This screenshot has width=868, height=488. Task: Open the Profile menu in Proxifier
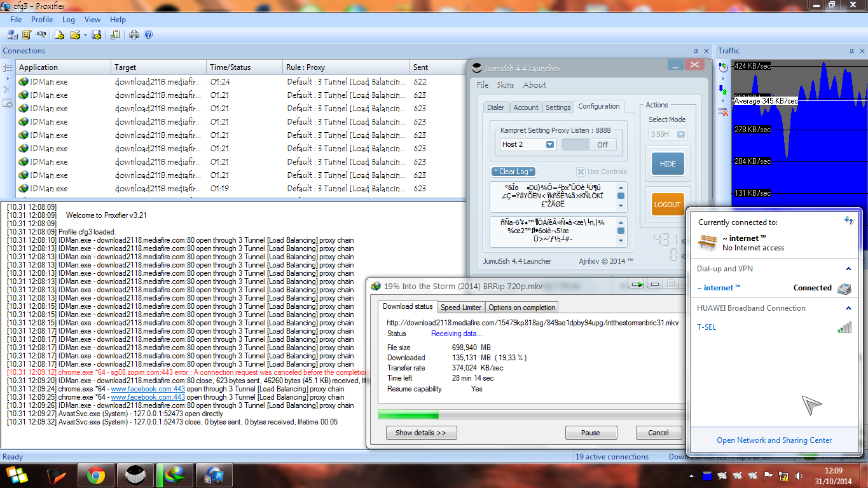click(42, 20)
